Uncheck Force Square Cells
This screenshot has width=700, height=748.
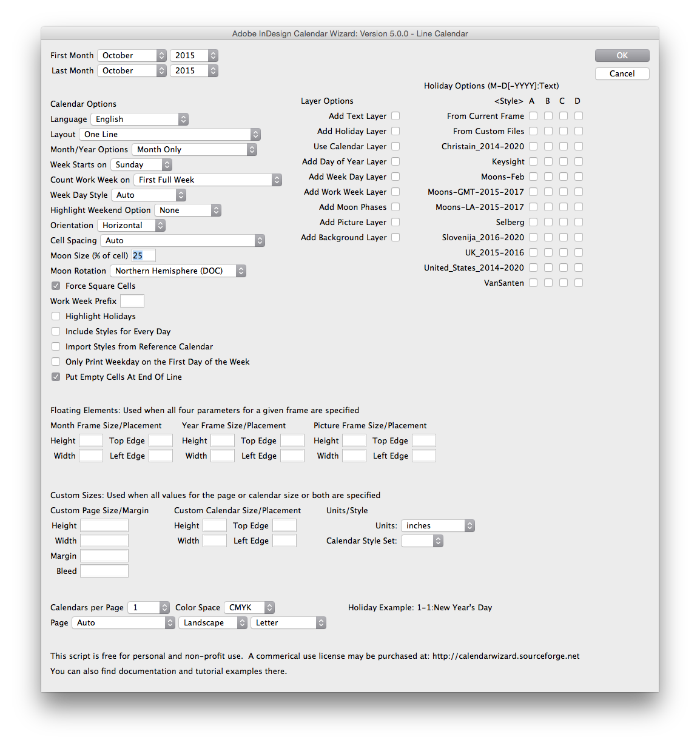point(56,286)
